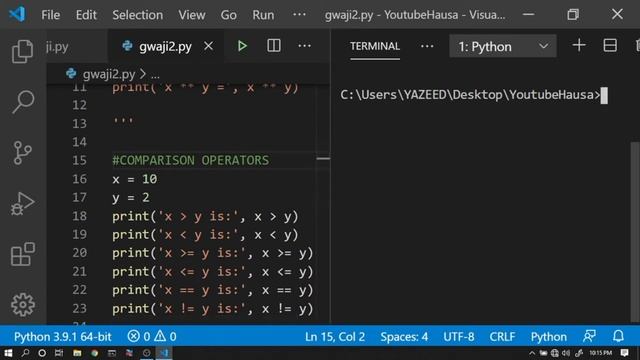Change file encoding via UTF-8
640x360 pixels.
click(459, 337)
